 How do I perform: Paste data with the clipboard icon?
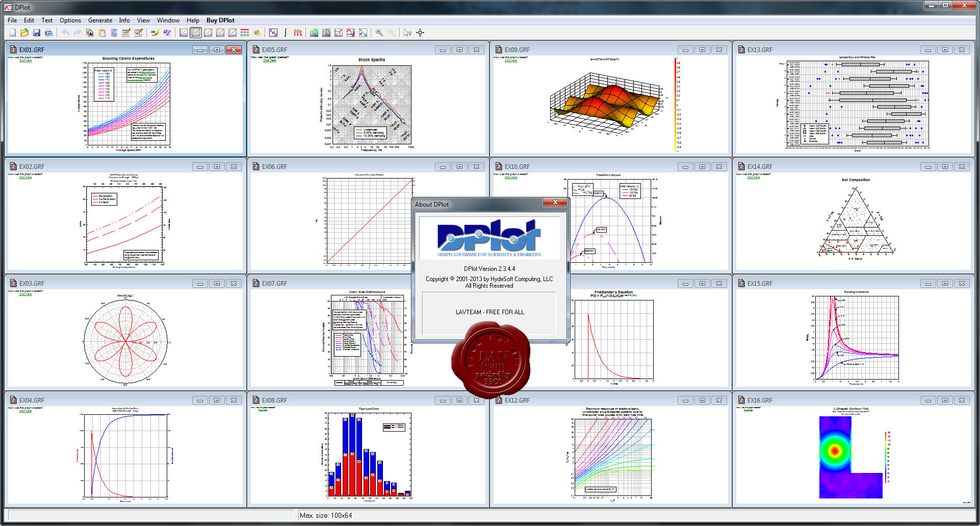(x=102, y=33)
